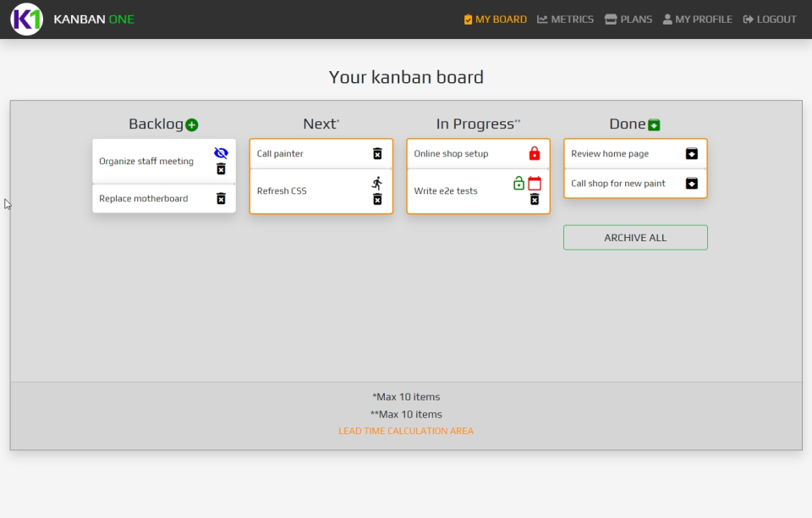Lock the "Write e2e tests" card

(x=517, y=183)
